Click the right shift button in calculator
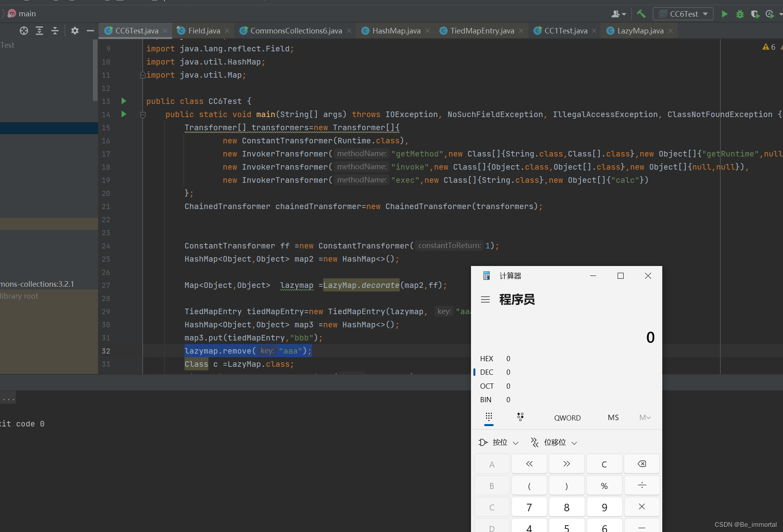783x532 pixels. (567, 464)
